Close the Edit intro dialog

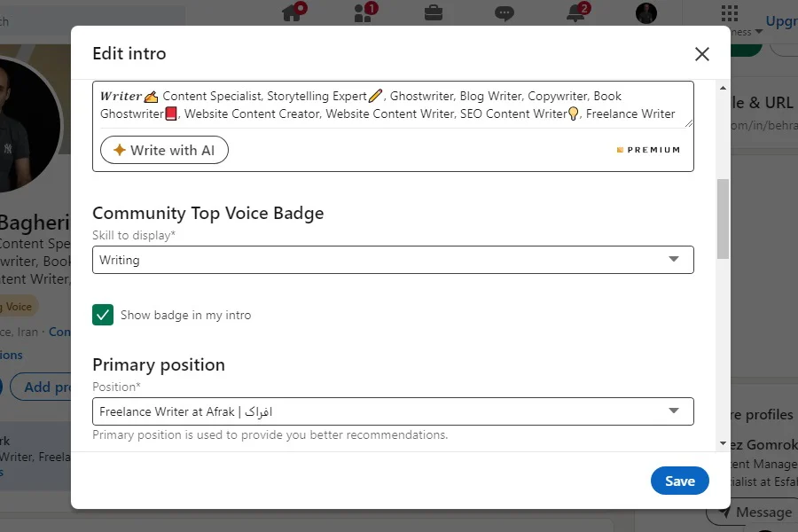pos(702,54)
